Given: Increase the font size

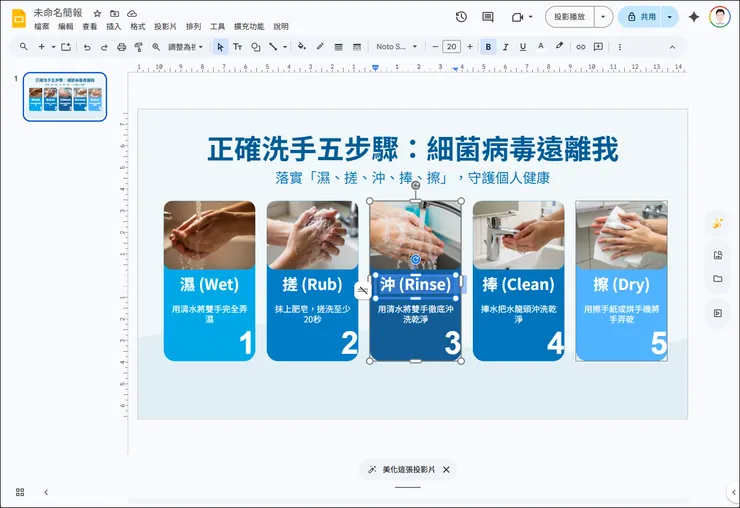Looking at the screenshot, I should [470, 47].
